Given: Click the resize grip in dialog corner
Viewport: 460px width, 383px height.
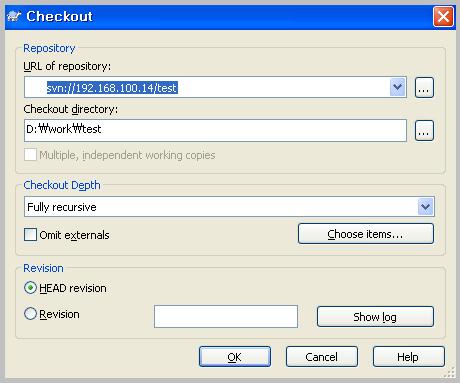Looking at the screenshot, I should click(450, 373).
